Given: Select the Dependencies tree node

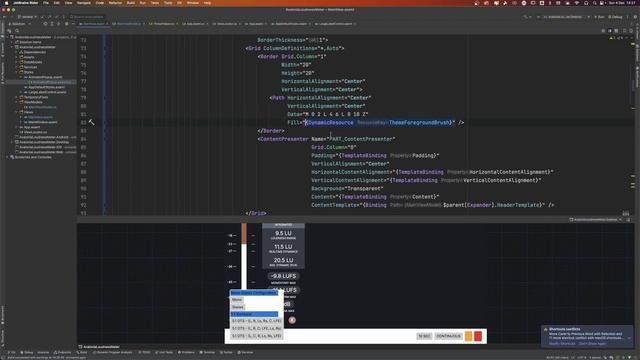Looking at the screenshot, I should pos(34,52).
